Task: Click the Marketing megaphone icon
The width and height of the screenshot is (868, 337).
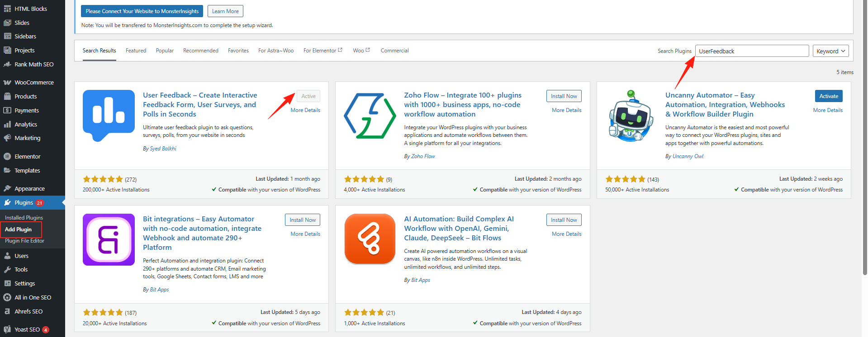Action: tap(7, 138)
